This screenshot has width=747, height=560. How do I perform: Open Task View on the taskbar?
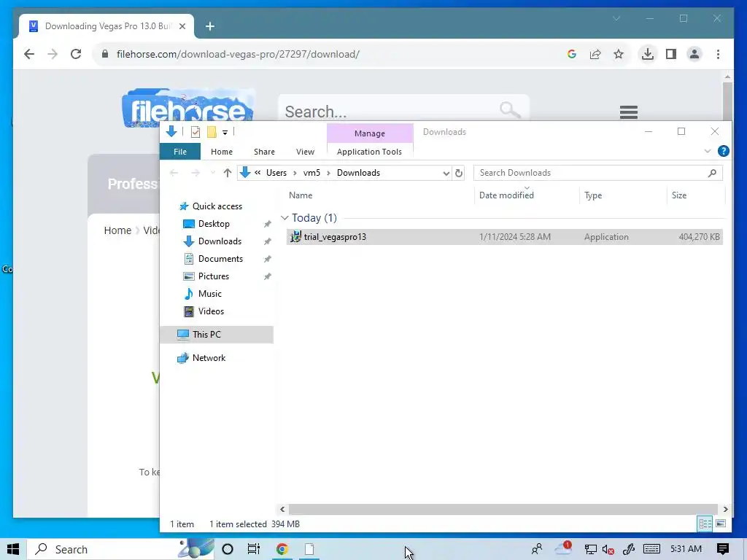(254, 549)
